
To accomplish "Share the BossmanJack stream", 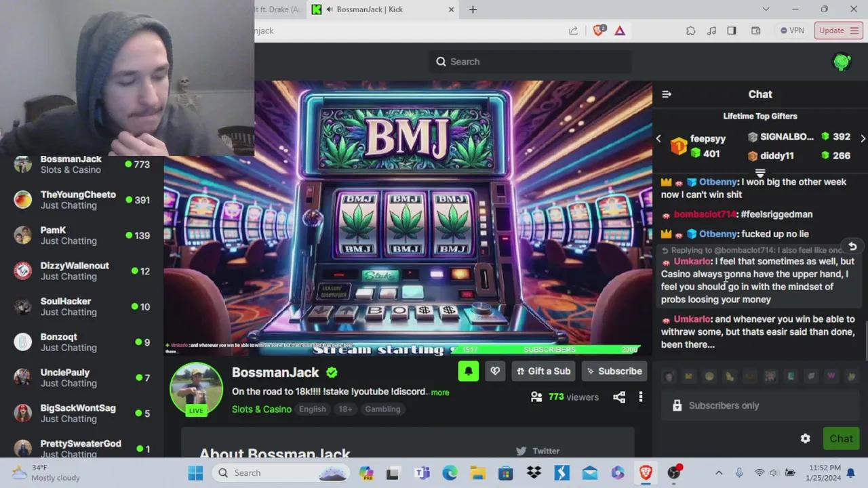I will pyautogui.click(x=619, y=397).
